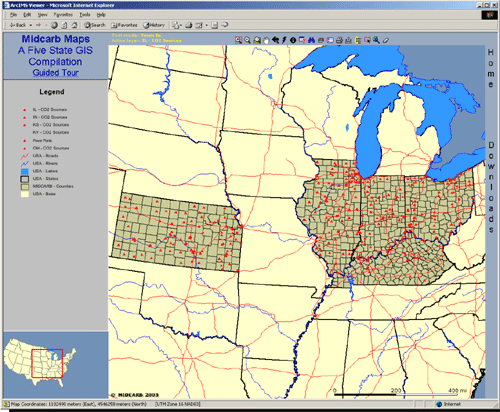The image size is (500, 412).
Task: Open the Mail dropdown arrow
Action: (x=181, y=25)
